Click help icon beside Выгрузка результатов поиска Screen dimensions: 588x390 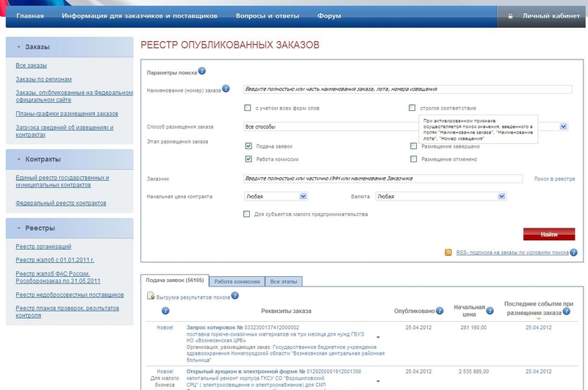[234, 295]
